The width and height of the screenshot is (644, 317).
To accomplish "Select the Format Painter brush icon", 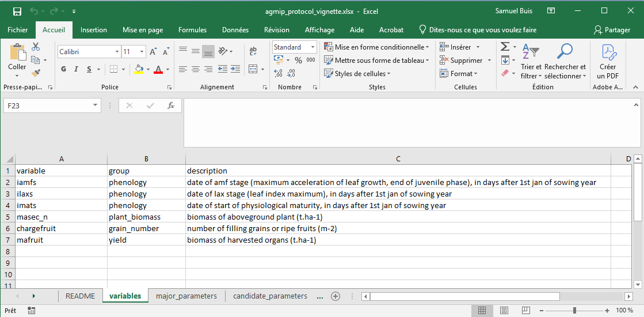I will click(x=36, y=73).
